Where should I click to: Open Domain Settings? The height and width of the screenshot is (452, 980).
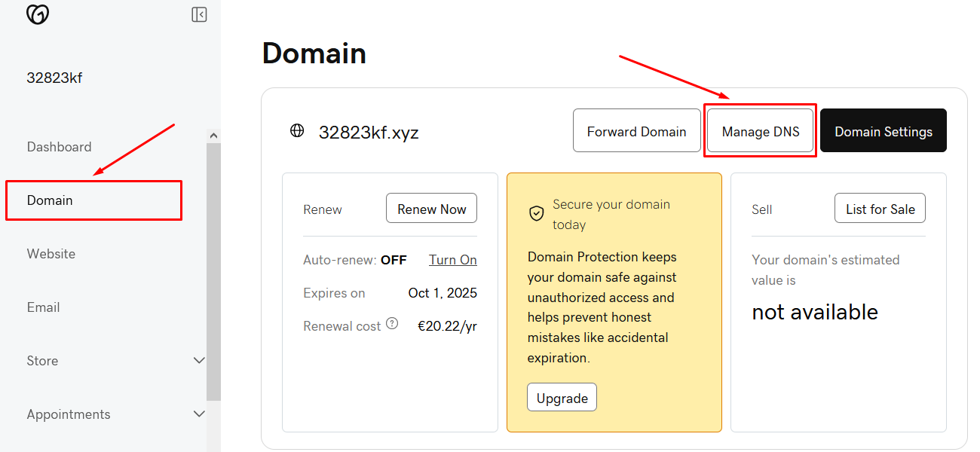click(x=883, y=130)
